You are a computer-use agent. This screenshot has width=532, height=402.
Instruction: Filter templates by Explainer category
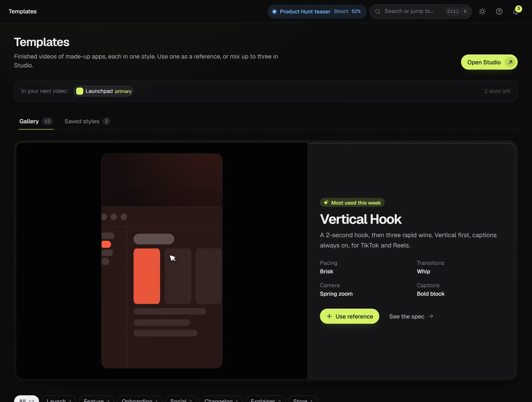tap(265, 399)
